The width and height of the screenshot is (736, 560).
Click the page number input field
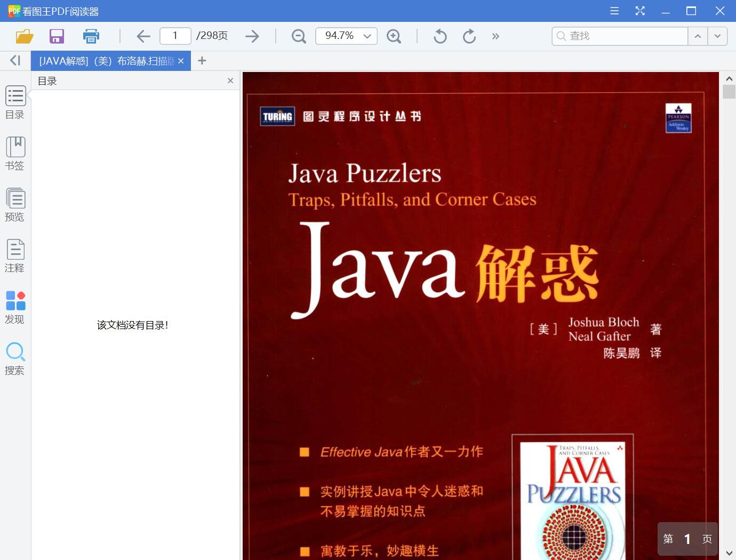pos(175,36)
